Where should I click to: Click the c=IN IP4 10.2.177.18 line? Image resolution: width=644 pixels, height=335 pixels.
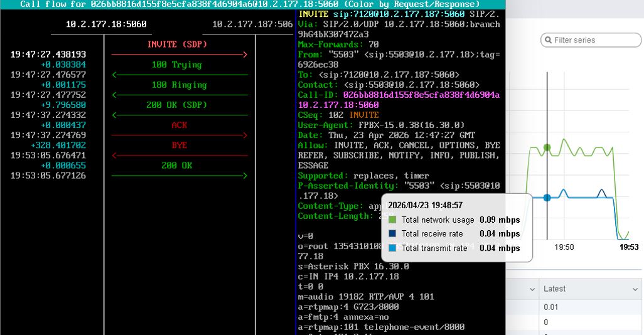(x=348, y=276)
